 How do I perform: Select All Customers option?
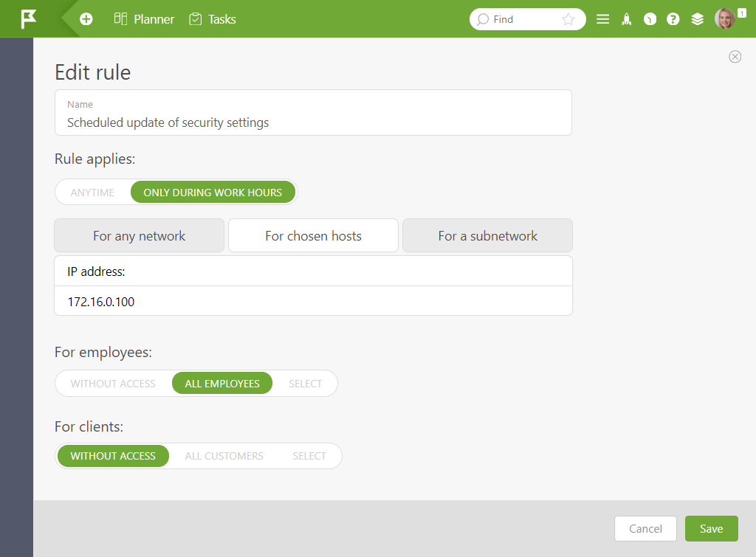[224, 456]
